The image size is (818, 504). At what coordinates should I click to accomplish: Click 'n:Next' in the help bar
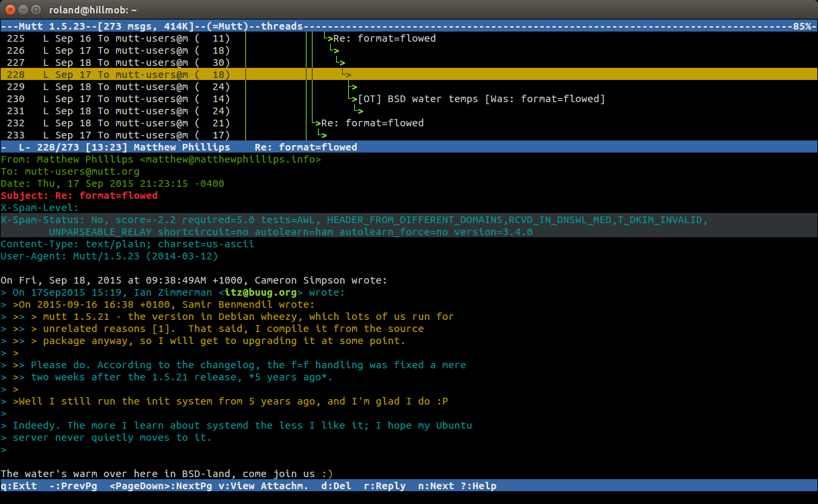tap(436, 486)
